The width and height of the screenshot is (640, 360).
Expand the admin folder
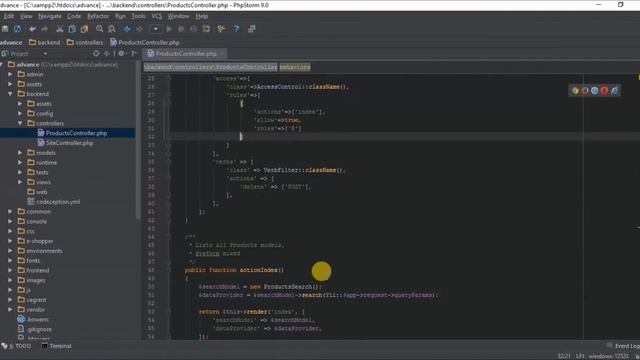click(x=10, y=74)
